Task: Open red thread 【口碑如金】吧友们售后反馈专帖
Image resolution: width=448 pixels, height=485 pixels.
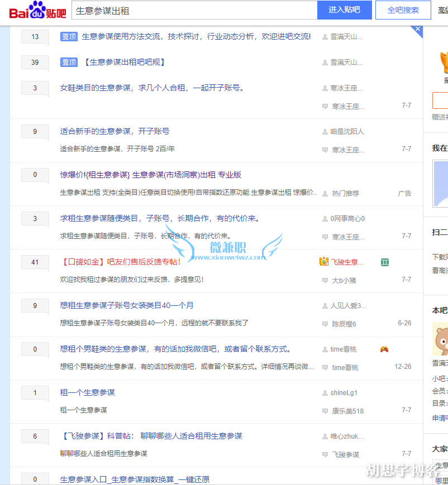Action: 121,262
